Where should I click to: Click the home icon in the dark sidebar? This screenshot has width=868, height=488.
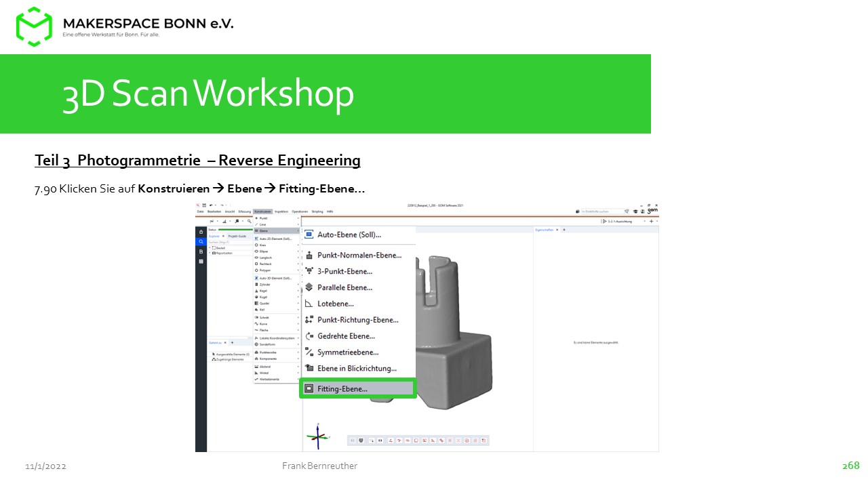pos(201,232)
